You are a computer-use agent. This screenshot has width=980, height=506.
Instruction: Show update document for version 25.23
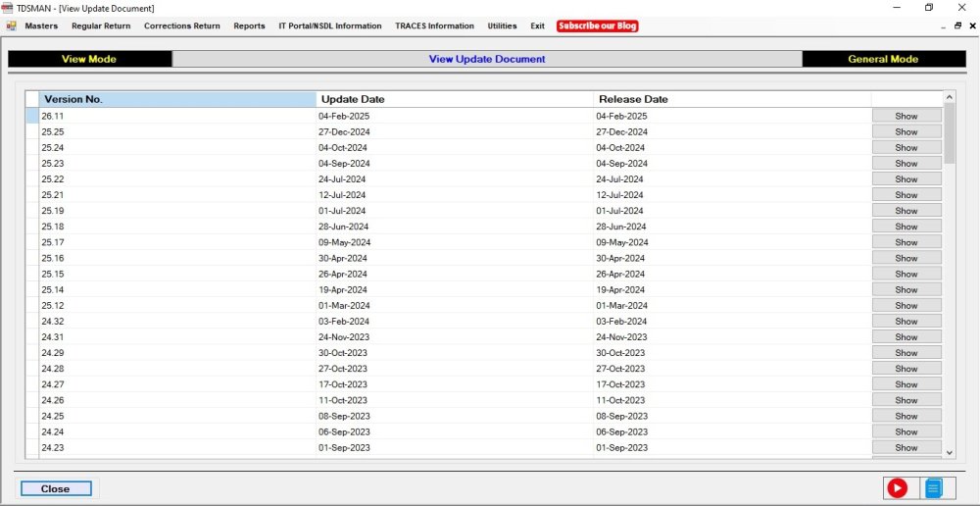[x=906, y=163]
